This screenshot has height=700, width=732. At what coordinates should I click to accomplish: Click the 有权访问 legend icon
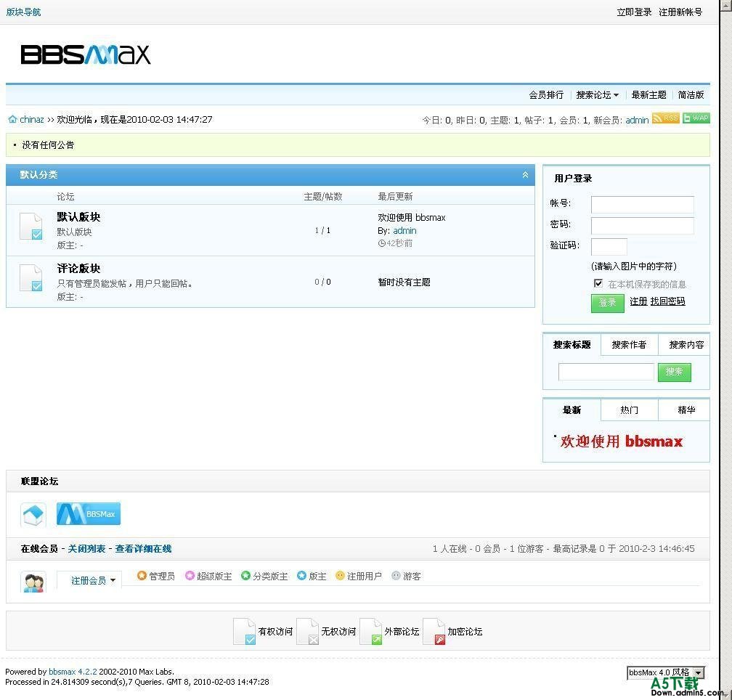click(244, 632)
